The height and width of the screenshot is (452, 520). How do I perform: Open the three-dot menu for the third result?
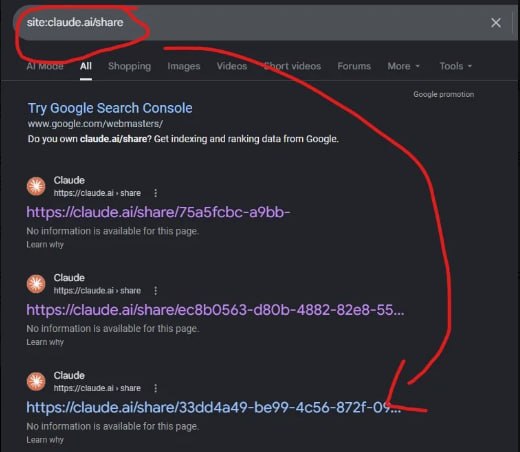pos(155,388)
